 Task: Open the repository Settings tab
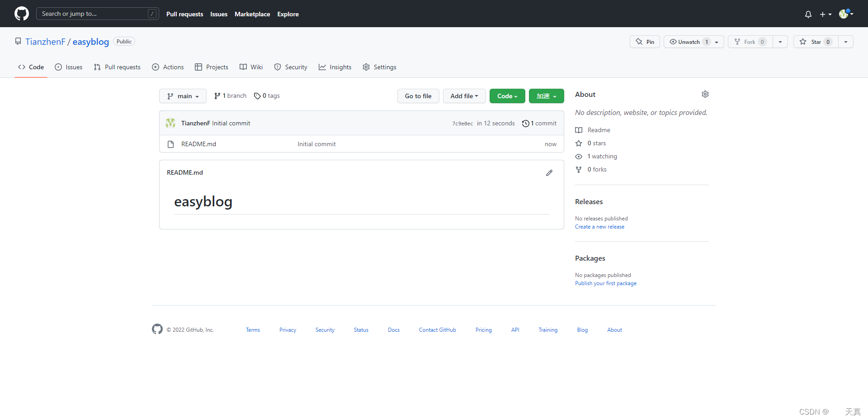379,67
